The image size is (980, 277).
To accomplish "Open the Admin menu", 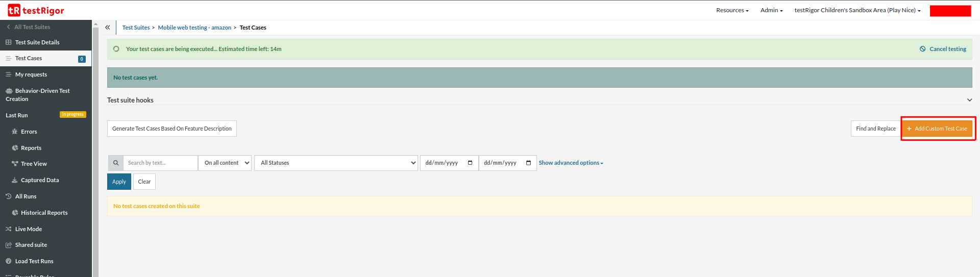I will (x=771, y=10).
